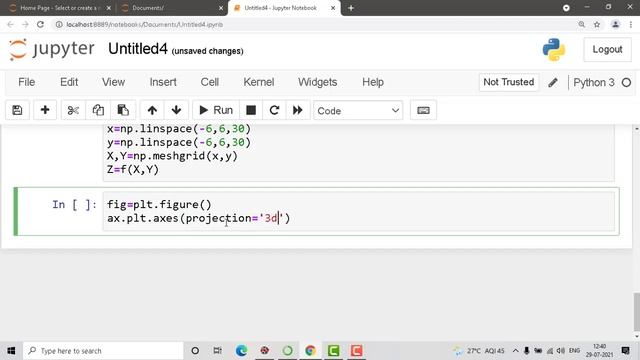
Task: Bookmark this page with star icon
Action: coord(597,24)
